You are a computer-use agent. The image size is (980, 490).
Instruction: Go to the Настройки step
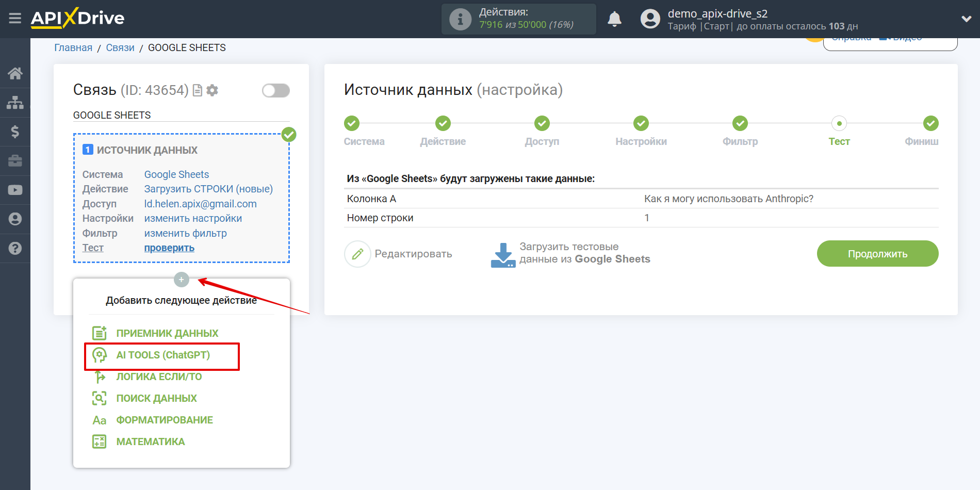pyautogui.click(x=641, y=123)
